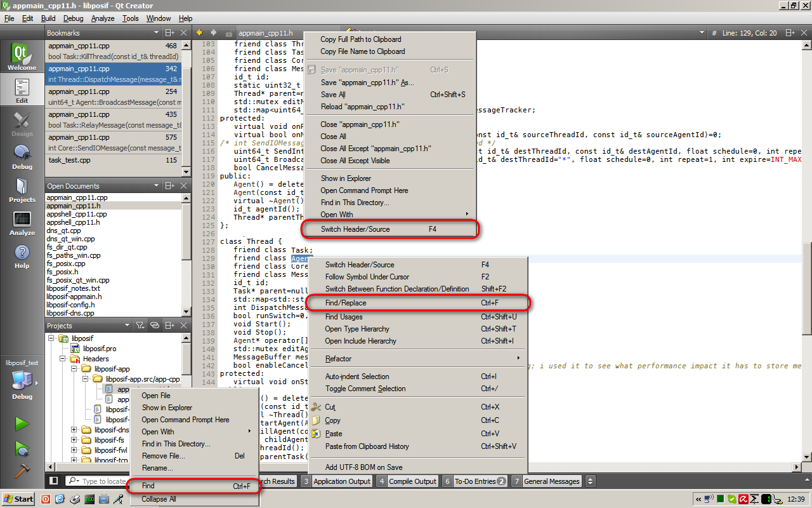Choose Find/Replace in editor context menu
This screenshot has width=812, height=508.
click(x=419, y=303)
